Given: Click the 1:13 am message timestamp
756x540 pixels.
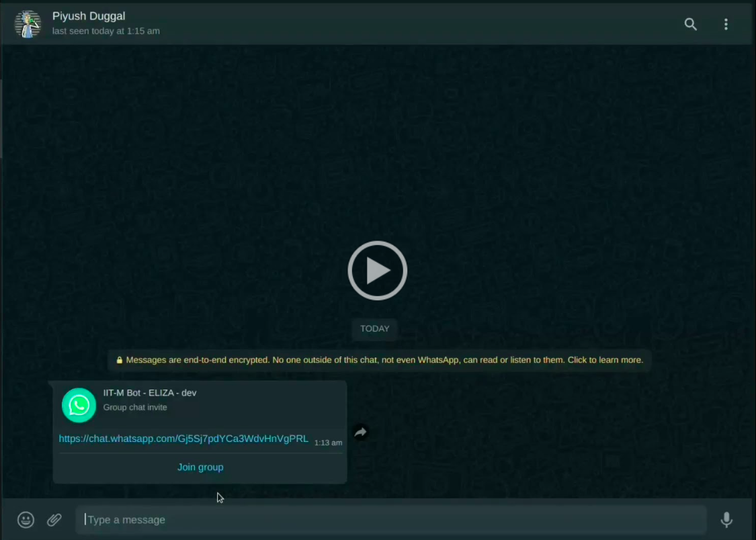Looking at the screenshot, I should tap(328, 443).
